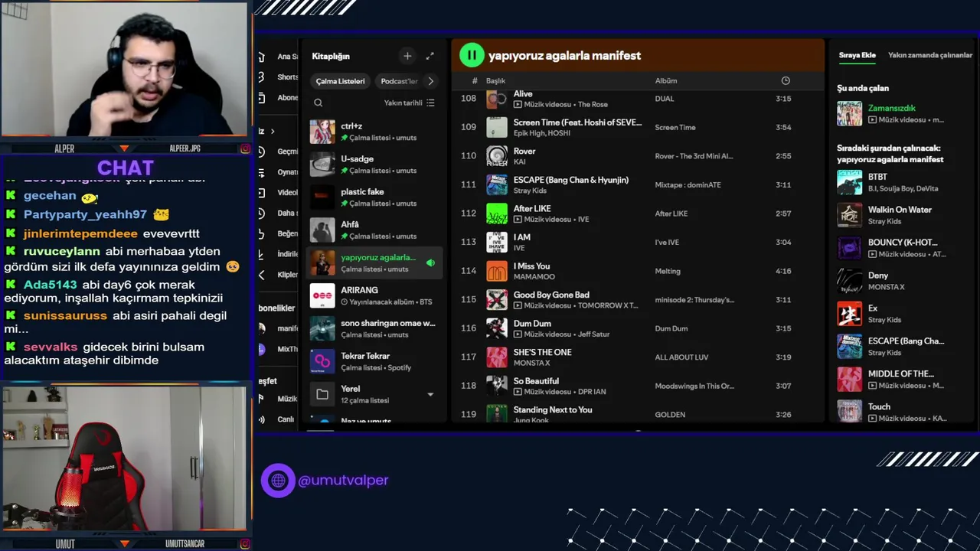Click album art of track Rover
Viewport: 980px width, 551px height.
[x=497, y=156]
